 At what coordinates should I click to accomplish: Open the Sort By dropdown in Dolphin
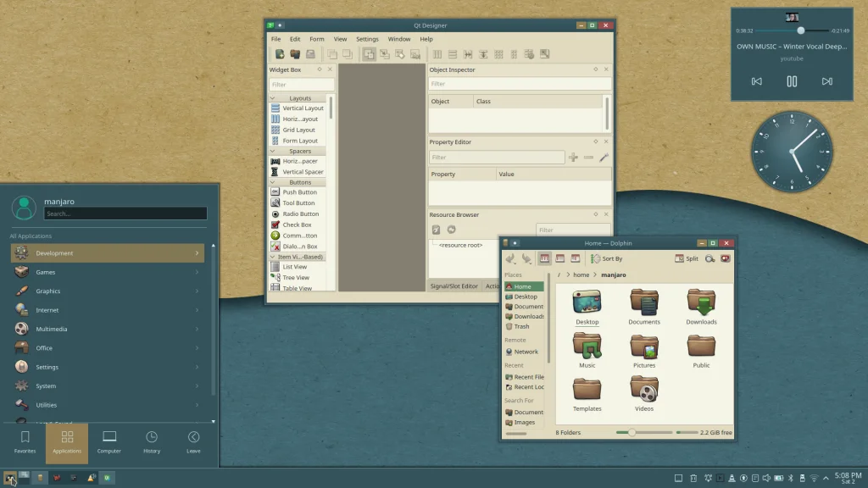pos(605,258)
